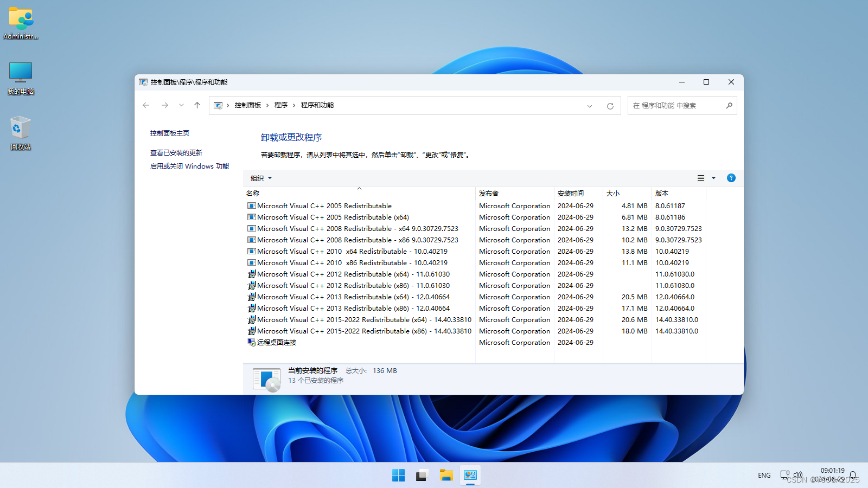Screen dimensions: 868x488
Task: Expand chevron after 控制面板 breadcrumb
Action: tap(267, 105)
